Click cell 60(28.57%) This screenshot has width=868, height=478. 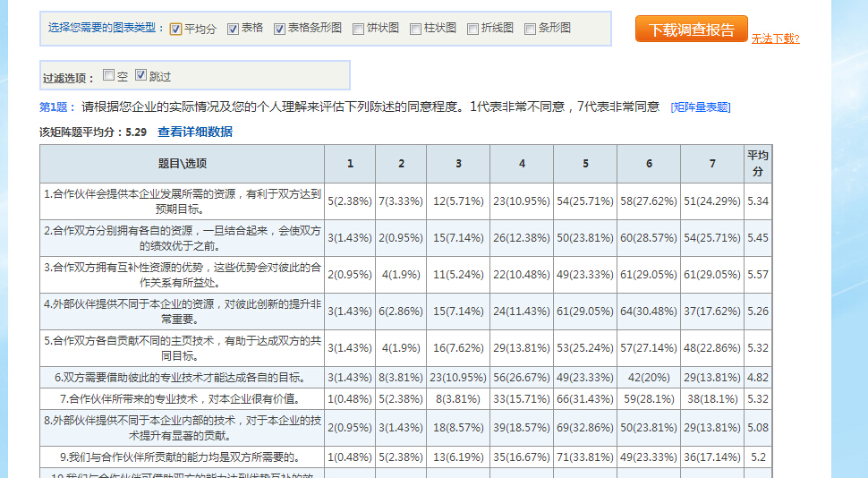click(x=648, y=238)
